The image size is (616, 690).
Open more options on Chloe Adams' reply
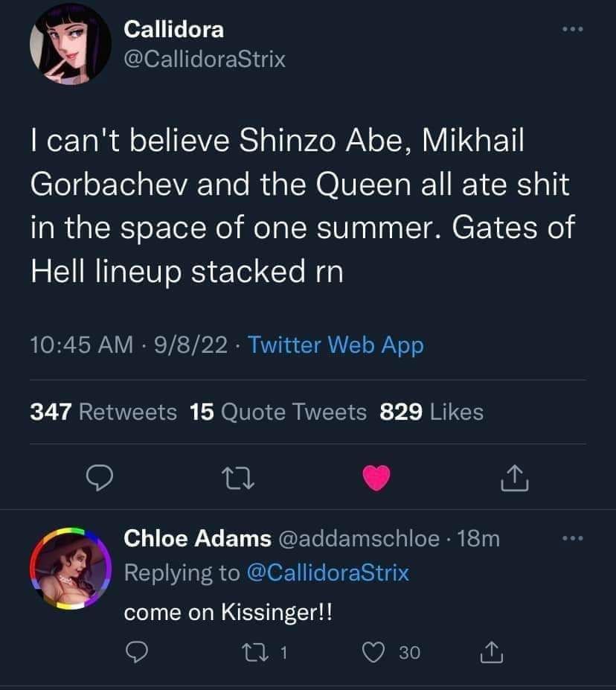click(570, 539)
